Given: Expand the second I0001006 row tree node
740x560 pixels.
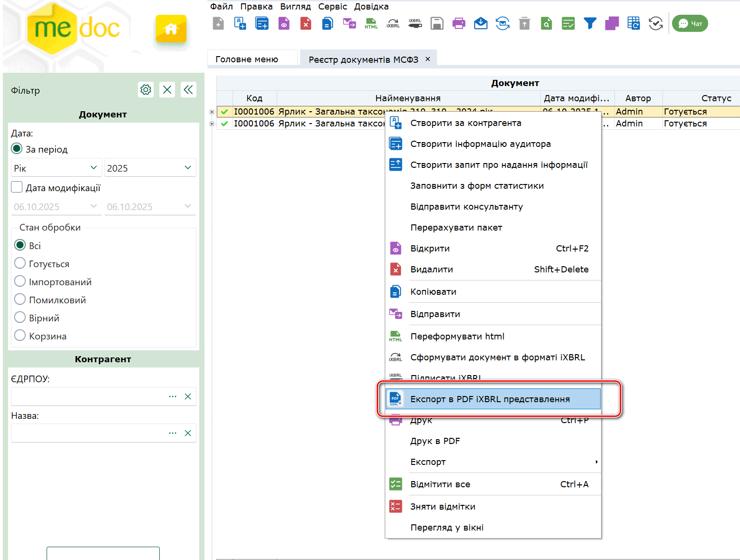Looking at the screenshot, I should tap(212, 124).
